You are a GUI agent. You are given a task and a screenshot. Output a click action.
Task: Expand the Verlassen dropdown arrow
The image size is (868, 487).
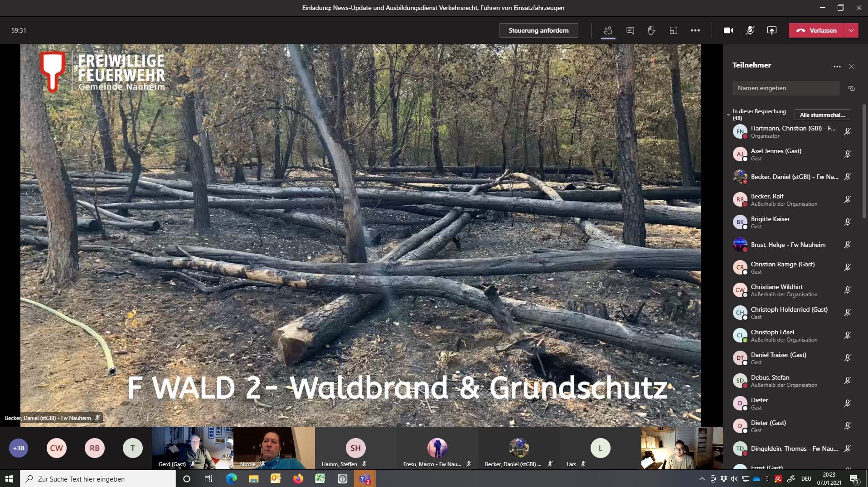[851, 30]
